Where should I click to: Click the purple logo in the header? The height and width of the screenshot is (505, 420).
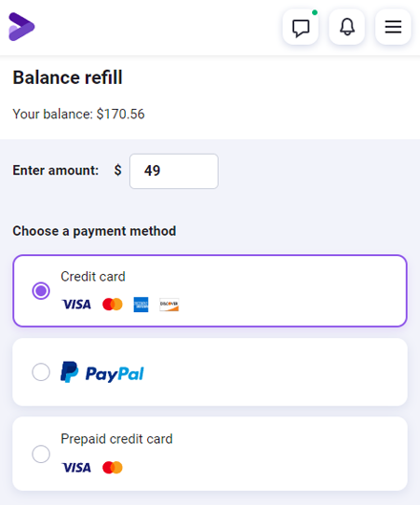coord(22,27)
